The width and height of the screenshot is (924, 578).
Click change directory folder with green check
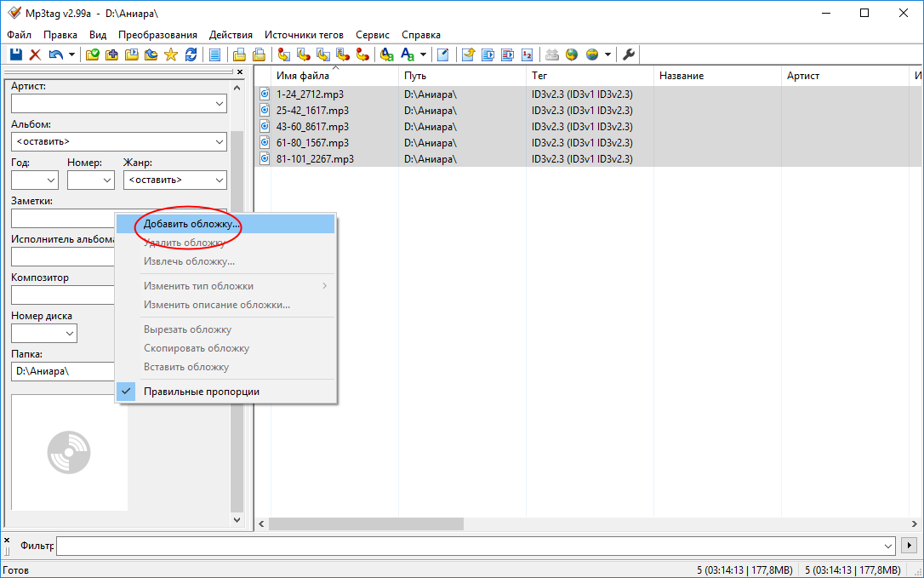(93, 54)
